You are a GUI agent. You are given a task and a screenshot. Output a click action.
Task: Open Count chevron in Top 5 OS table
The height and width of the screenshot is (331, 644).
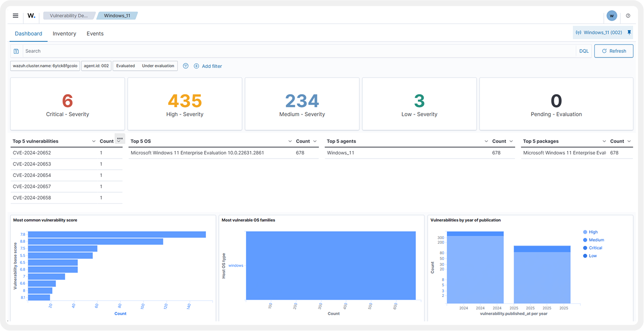(315, 141)
